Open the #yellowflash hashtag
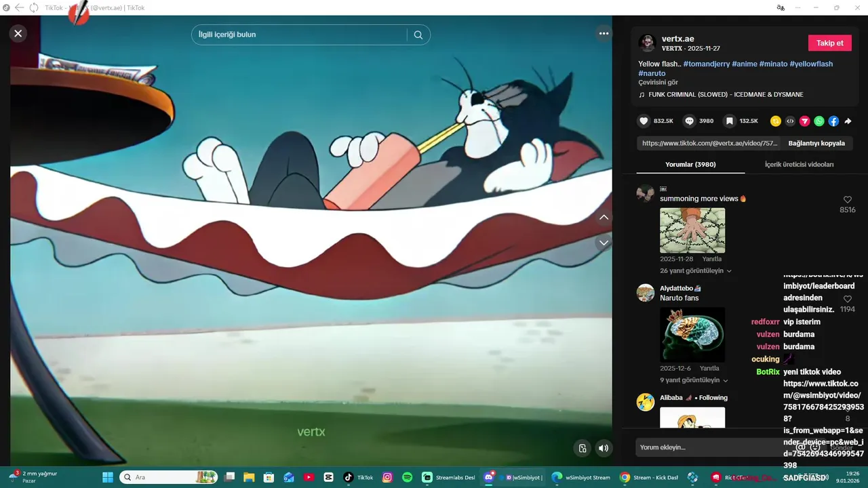The height and width of the screenshot is (488, 868). (x=811, y=64)
